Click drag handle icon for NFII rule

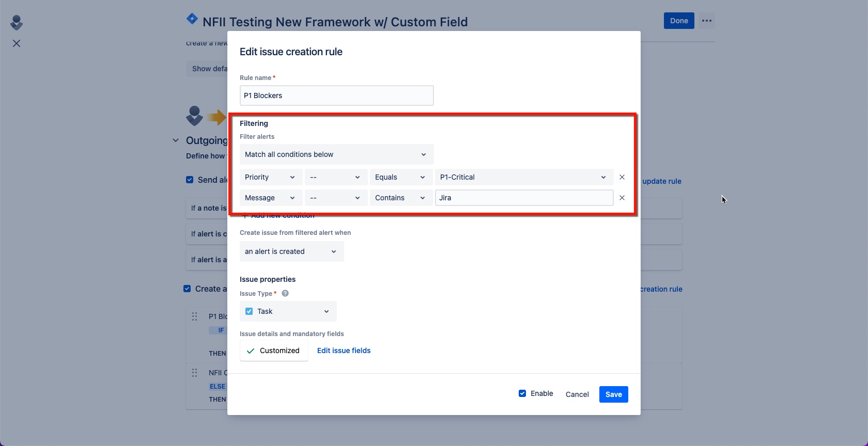click(195, 372)
